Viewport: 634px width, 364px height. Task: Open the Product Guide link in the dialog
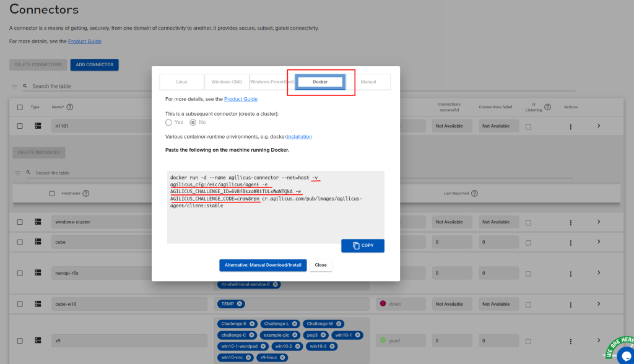(240, 98)
